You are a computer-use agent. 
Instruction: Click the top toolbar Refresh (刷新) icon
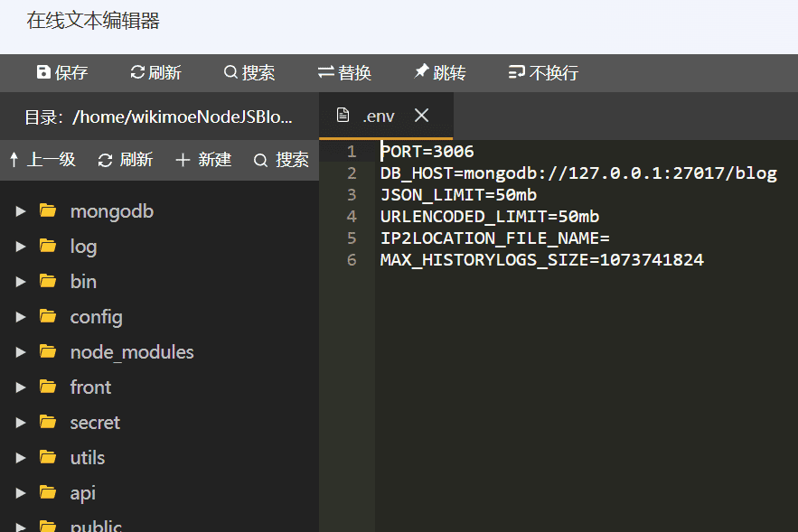[x=137, y=73]
